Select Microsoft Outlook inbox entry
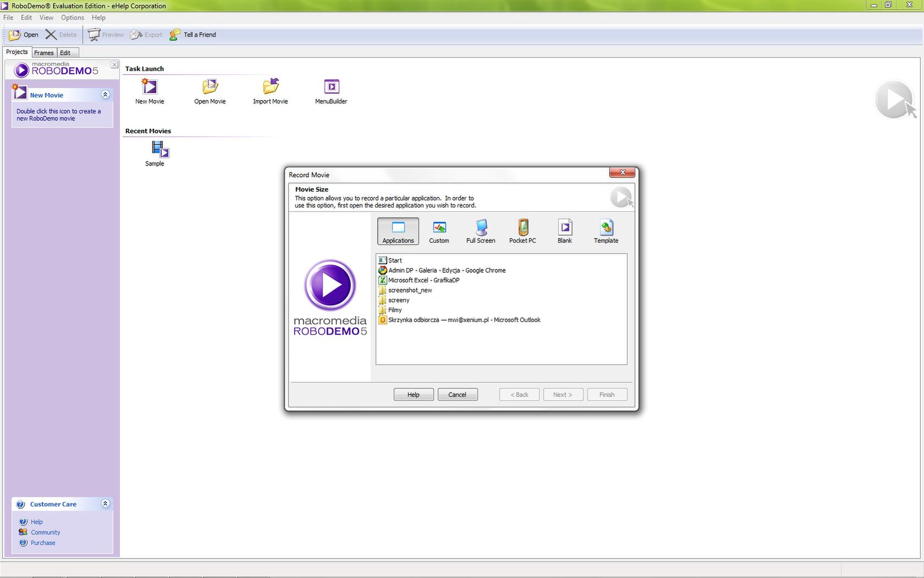924x578 pixels. (460, 320)
